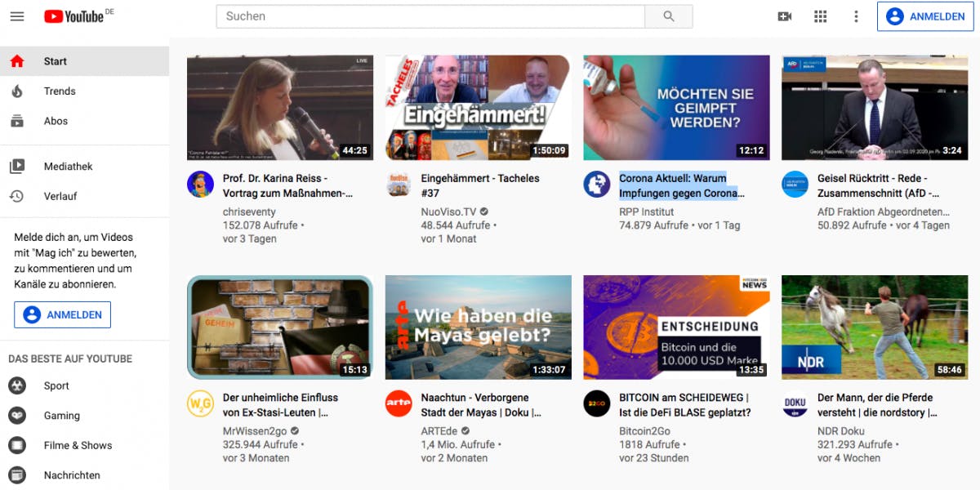The width and height of the screenshot is (980, 490).
Task: Open the BITCOIN am SCHEIDEWEG title
Action: 684,405
